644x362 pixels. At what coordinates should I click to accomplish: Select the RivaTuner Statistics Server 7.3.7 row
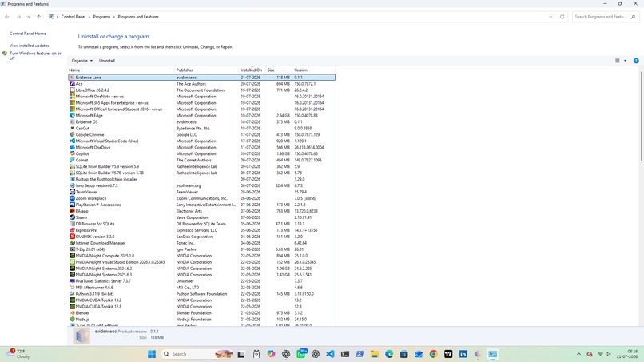[201, 281]
